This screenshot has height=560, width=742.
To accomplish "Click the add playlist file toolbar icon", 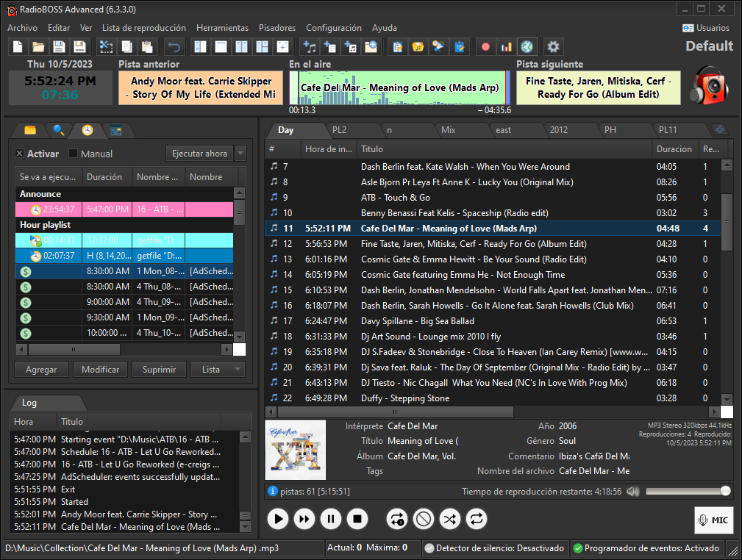I will point(330,47).
